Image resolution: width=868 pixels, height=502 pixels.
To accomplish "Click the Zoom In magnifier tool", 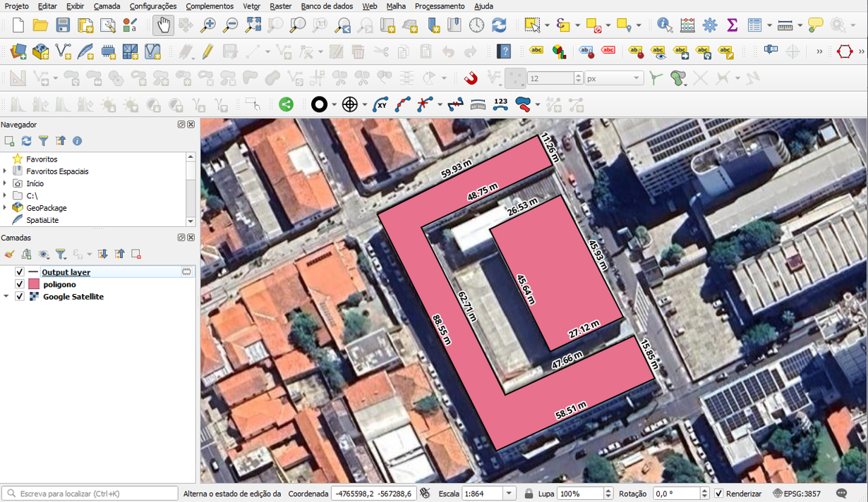I will click(208, 25).
